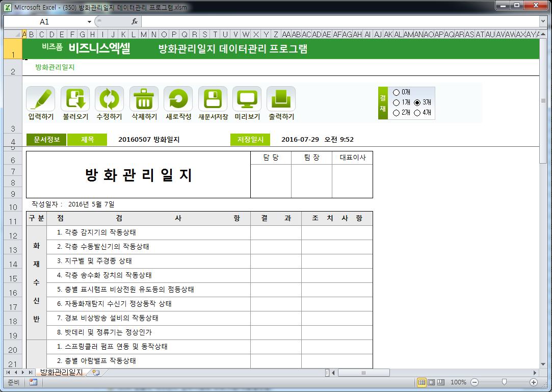Click the 입력하기 pencil icon
The width and height of the screenshot is (552, 392).
point(40,99)
